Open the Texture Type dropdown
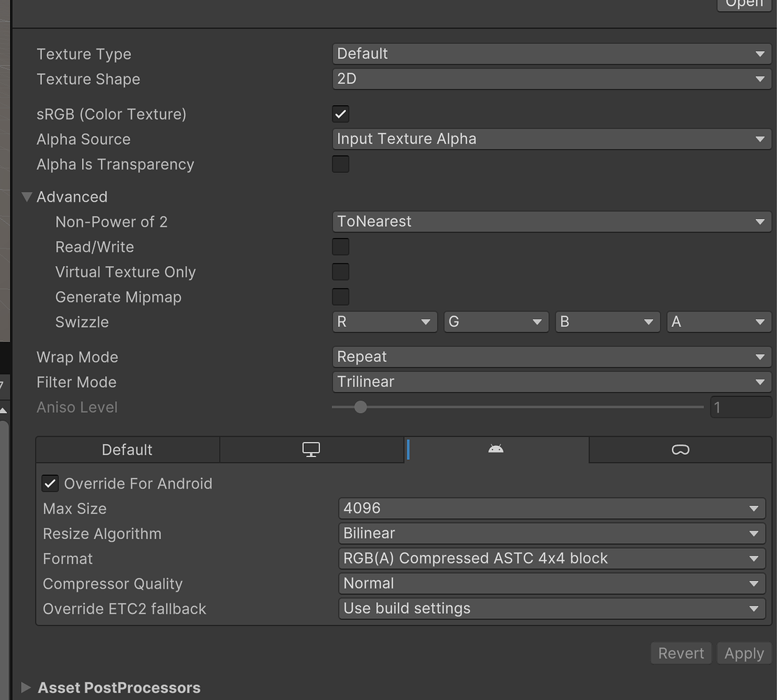Image resolution: width=777 pixels, height=700 pixels. (551, 54)
